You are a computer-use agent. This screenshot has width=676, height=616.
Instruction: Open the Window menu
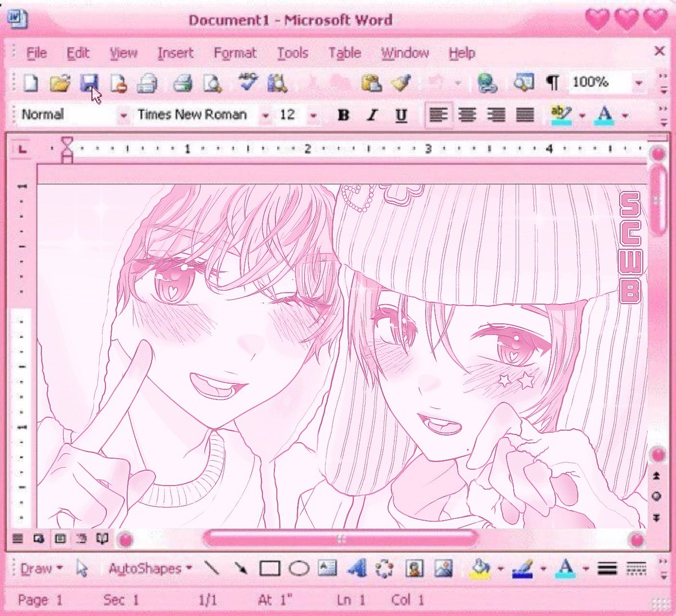[x=405, y=53]
